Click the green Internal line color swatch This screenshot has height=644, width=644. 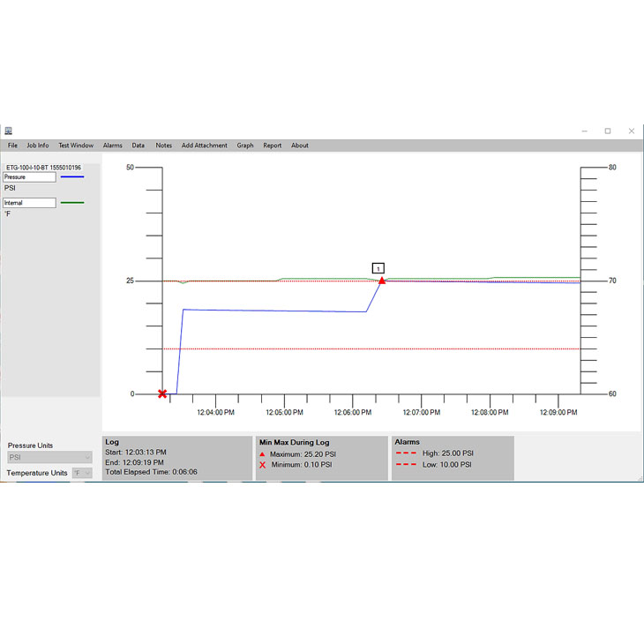[x=72, y=203]
